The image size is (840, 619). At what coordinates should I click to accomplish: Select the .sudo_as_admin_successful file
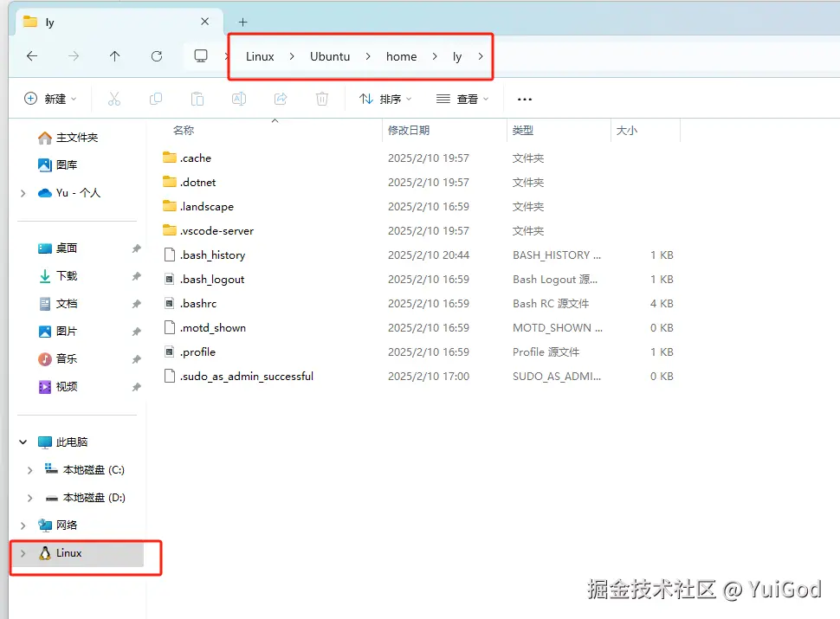(238, 377)
